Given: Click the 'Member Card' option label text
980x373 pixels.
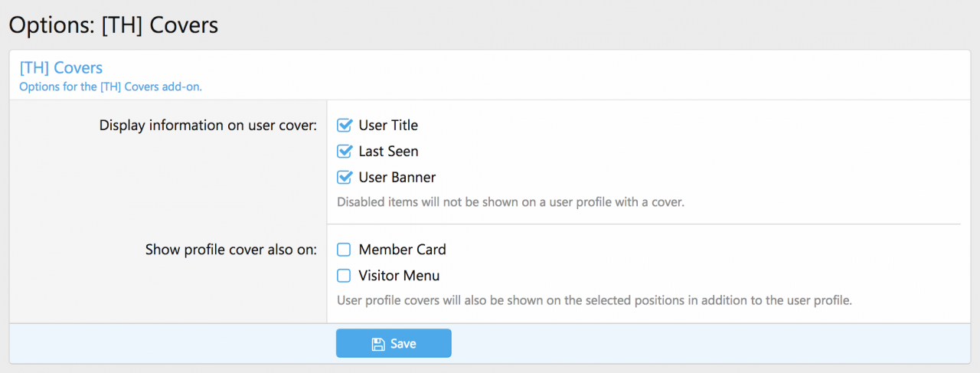Looking at the screenshot, I should click(x=402, y=249).
